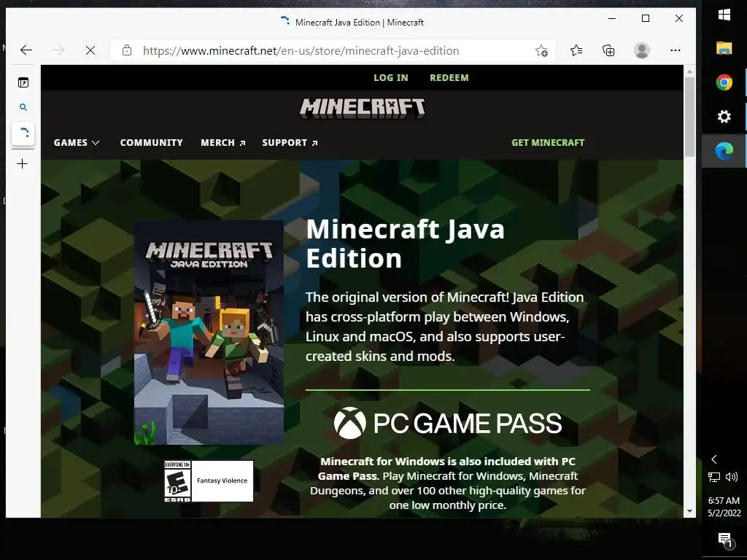Switch to Microsoft Edge in taskbar
Screen dimensions: 747x560
724,151
